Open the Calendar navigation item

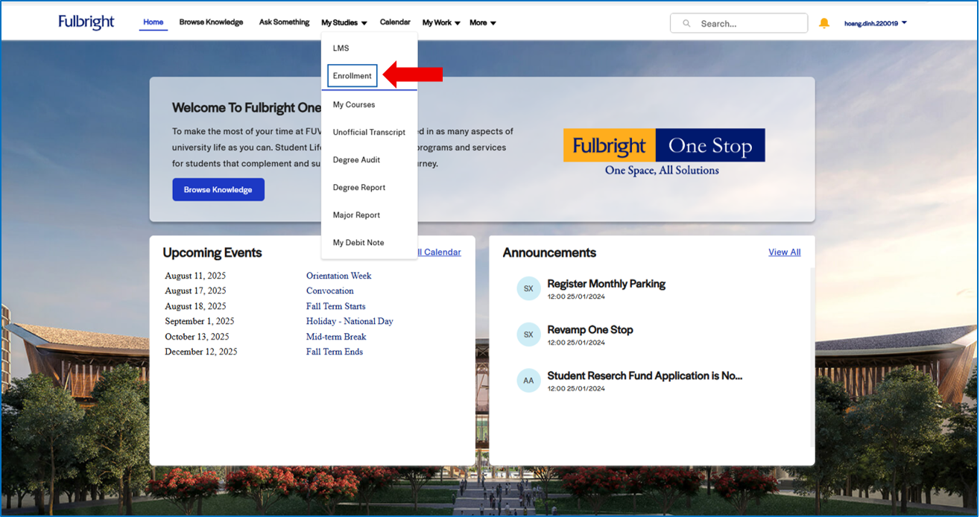click(395, 22)
